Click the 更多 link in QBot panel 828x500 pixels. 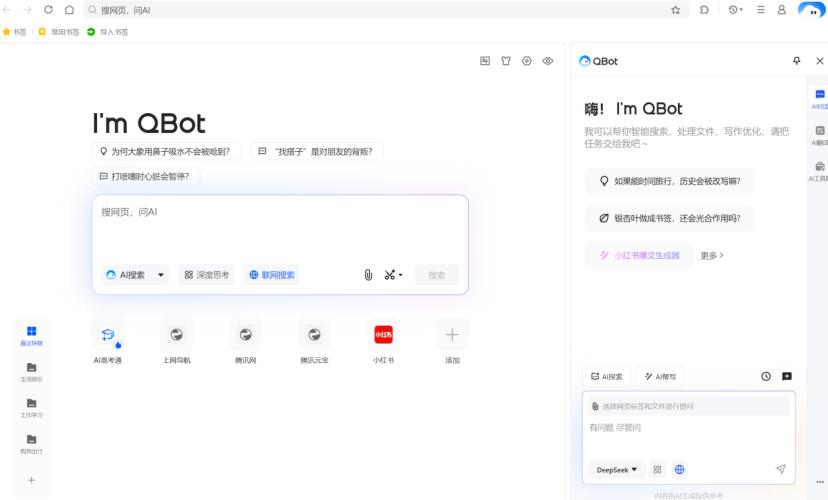coord(711,256)
